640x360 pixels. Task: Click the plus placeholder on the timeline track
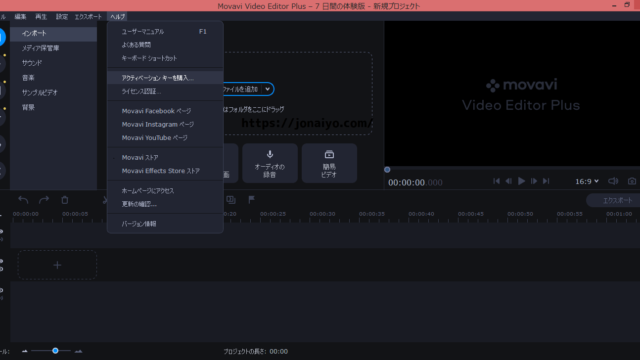[57, 265]
